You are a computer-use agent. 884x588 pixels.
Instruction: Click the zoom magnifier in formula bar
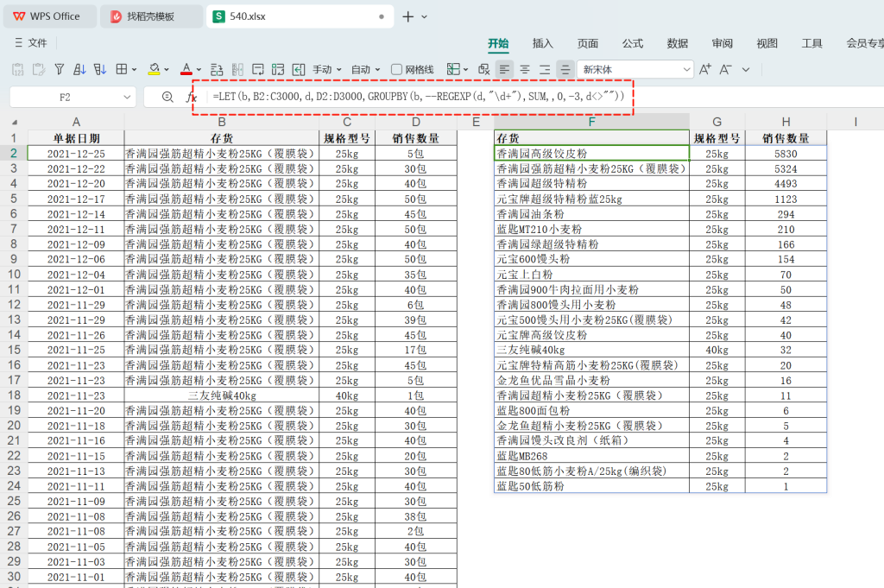pos(167,97)
